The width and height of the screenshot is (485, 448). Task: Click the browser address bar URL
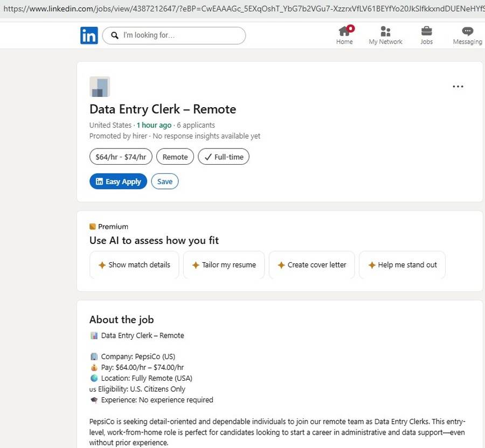[x=242, y=9]
